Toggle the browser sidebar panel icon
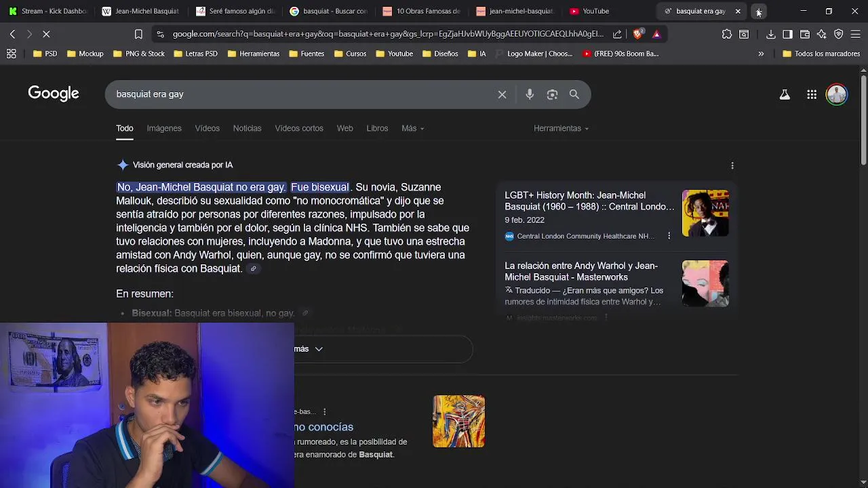The height and width of the screenshot is (488, 868). click(x=787, y=34)
